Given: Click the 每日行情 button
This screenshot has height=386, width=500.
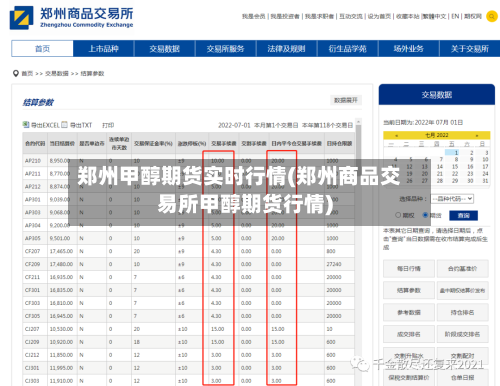Looking at the screenshot, I should [x=409, y=269].
